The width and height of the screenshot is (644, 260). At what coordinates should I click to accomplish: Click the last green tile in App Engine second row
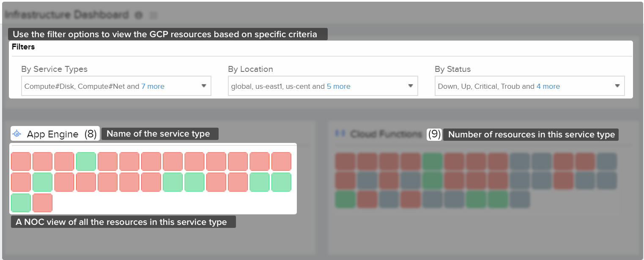pyautogui.click(x=281, y=182)
